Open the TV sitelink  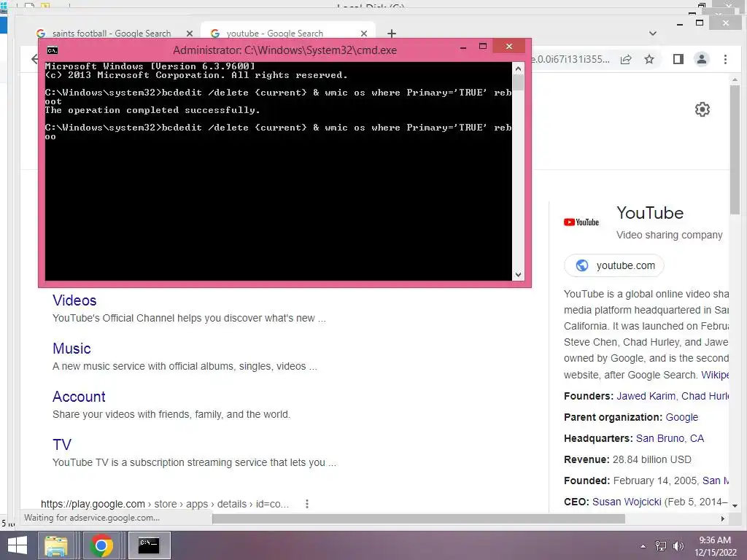(62, 445)
